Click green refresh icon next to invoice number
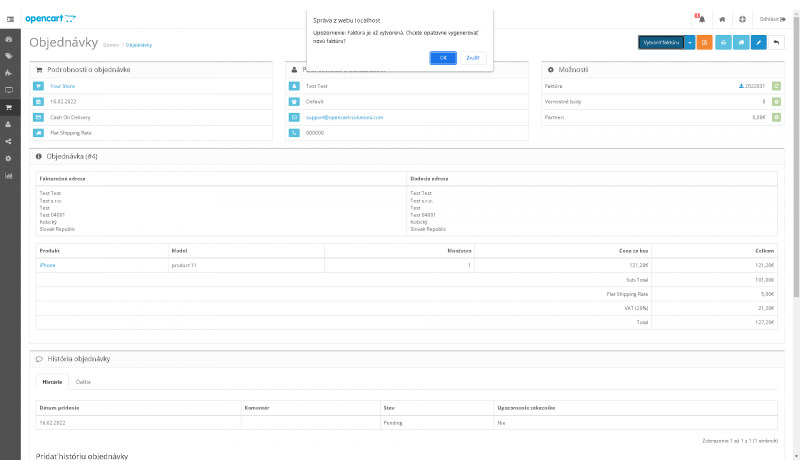Screen dimensions: 800x470 tap(777, 86)
